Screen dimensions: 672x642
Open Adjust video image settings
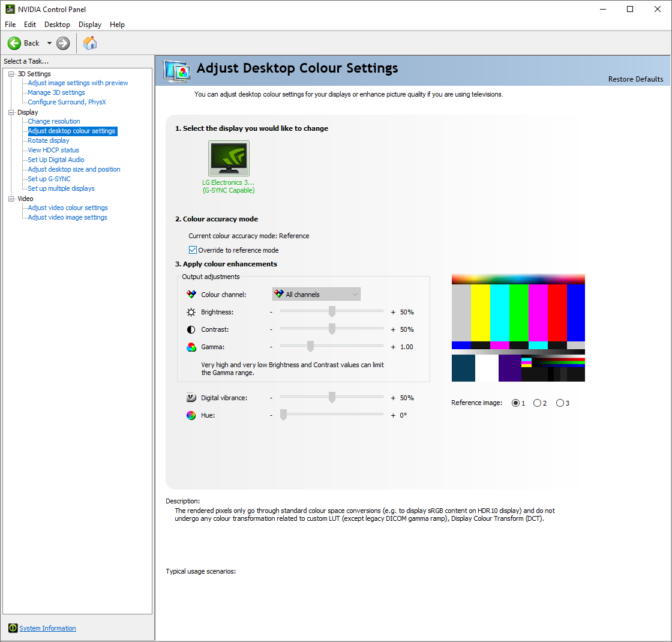[68, 217]
